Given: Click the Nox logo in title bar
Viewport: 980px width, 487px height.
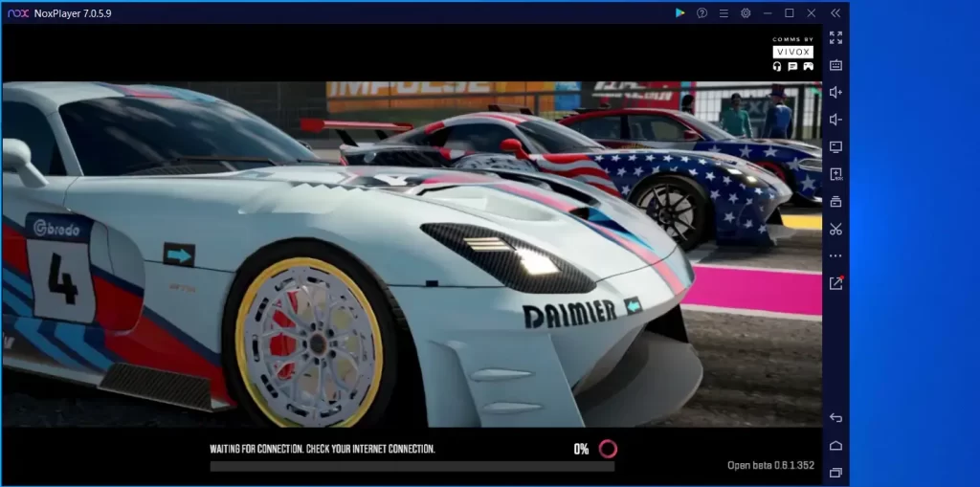Looking at the screenshot, I should pos(18,13).
